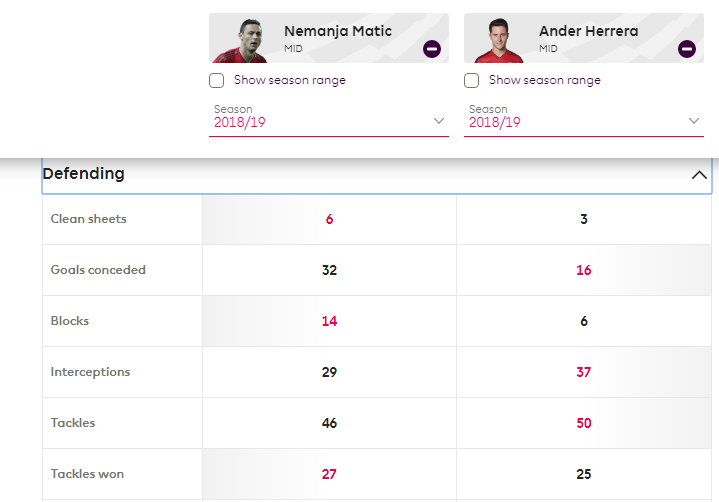Click Ander Herrera's name
The image size is (719, 502).
590,31
